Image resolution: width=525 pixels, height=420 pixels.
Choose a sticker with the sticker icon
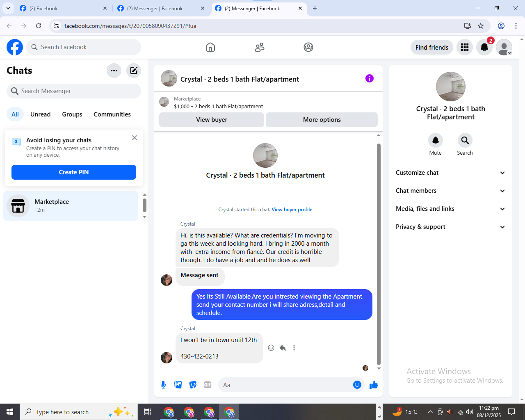[x=193, y=385]
